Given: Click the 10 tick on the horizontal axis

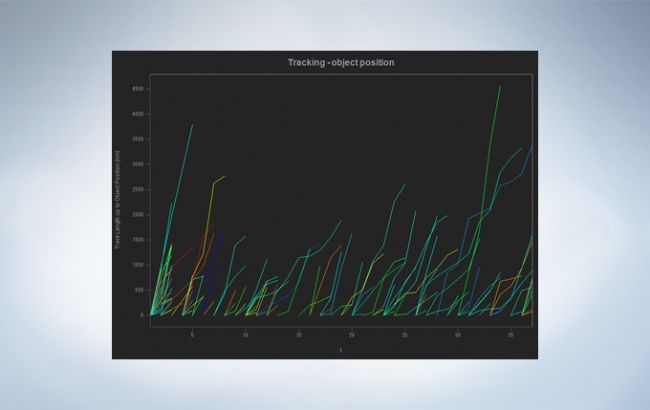Looking at the screenshot, I should (x=245, y=334).
